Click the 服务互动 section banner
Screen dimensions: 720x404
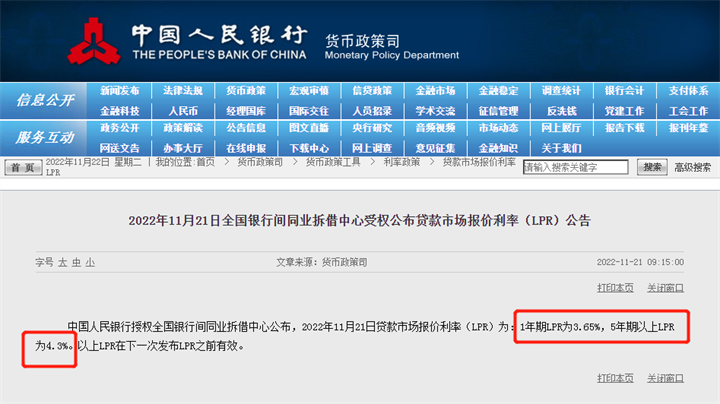pos(45,137)
